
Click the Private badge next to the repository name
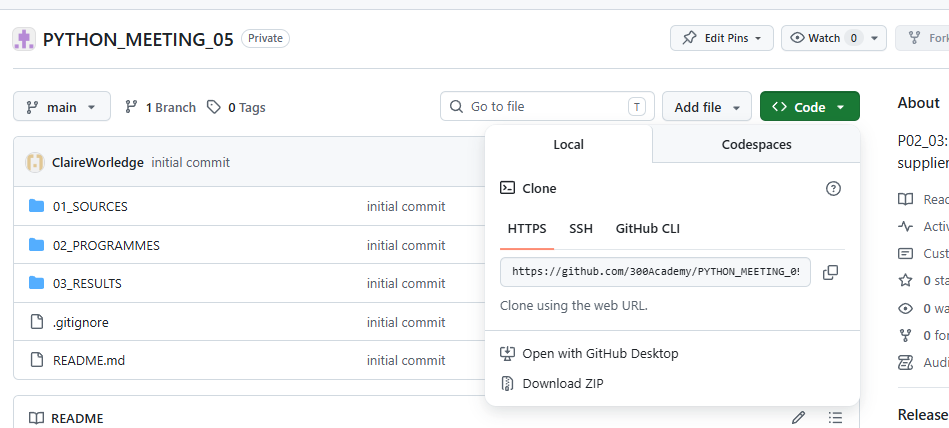click(265, 38)
